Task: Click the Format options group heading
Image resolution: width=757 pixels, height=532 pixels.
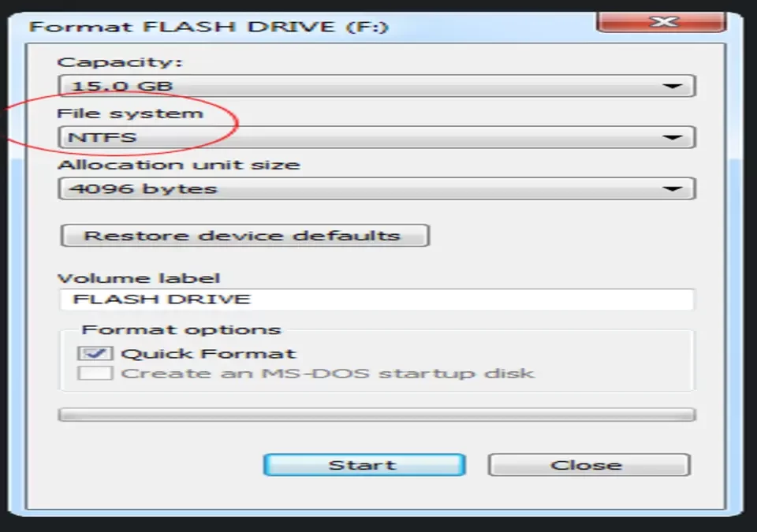Action: click(181, 329)
